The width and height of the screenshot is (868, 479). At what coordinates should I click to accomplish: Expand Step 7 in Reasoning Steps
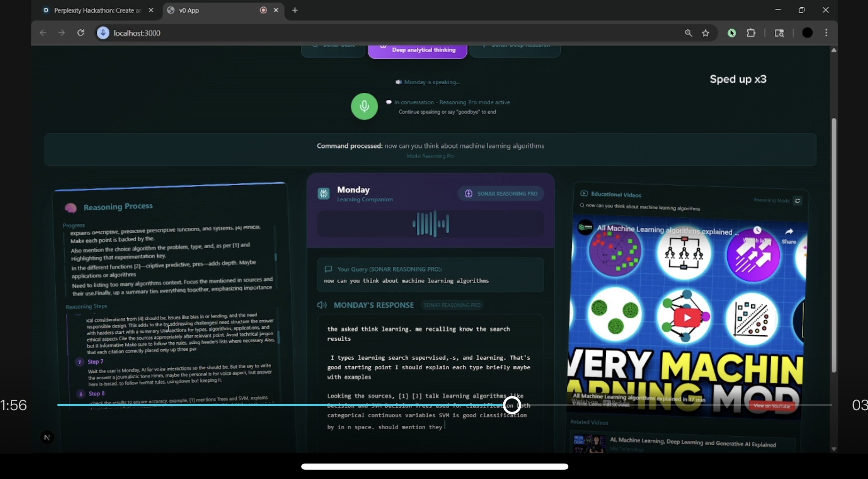[96, 361]
